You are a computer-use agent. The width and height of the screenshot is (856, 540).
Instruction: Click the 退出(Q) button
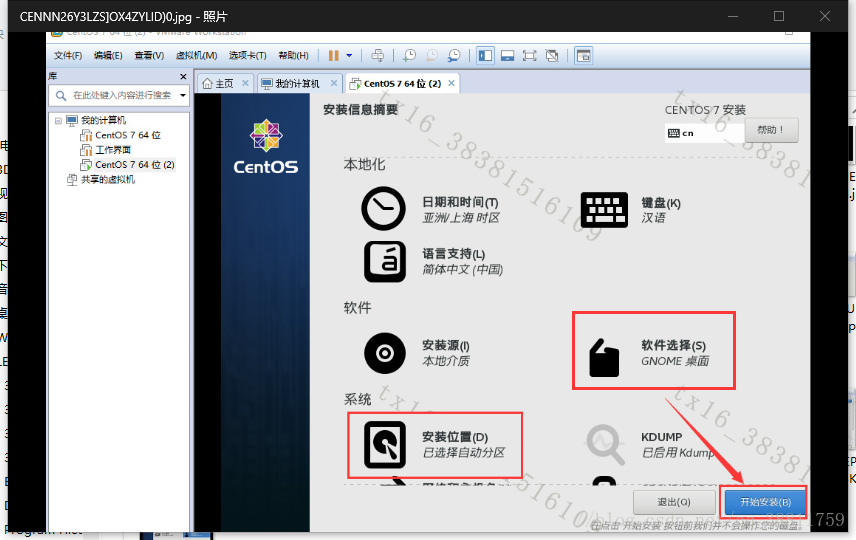click(674, 502)
